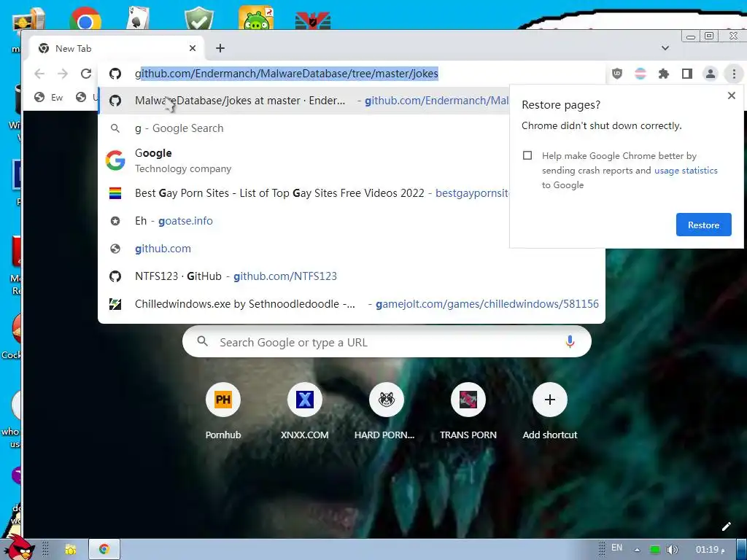The image size is (747, 560).
Task: Open the green shield checkmark desktop icon
Action: pyautogui.click(x=198, y=19)
